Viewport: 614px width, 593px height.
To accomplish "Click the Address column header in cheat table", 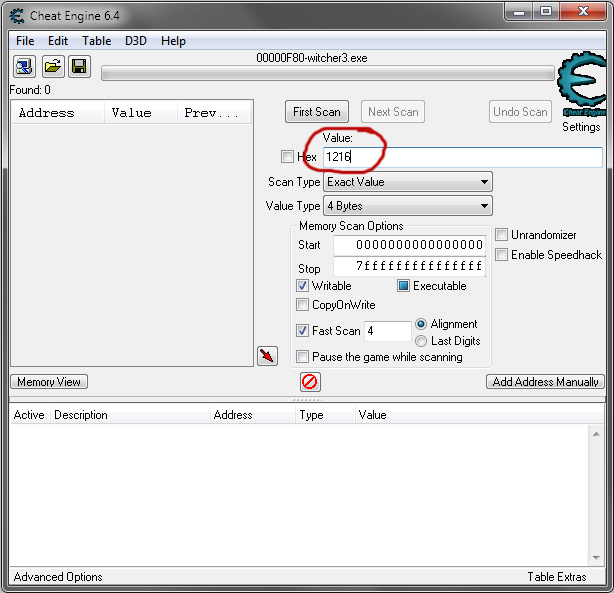I will tap(252, 415).
